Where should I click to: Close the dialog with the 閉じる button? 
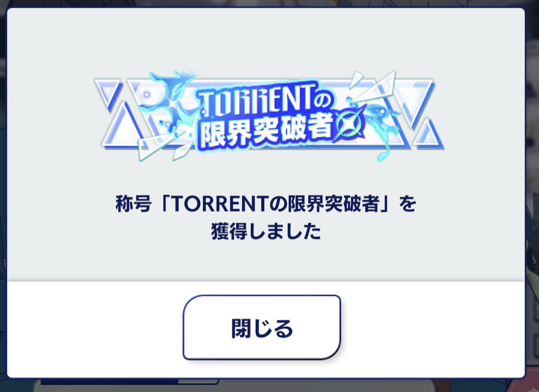tap(262, 327)
